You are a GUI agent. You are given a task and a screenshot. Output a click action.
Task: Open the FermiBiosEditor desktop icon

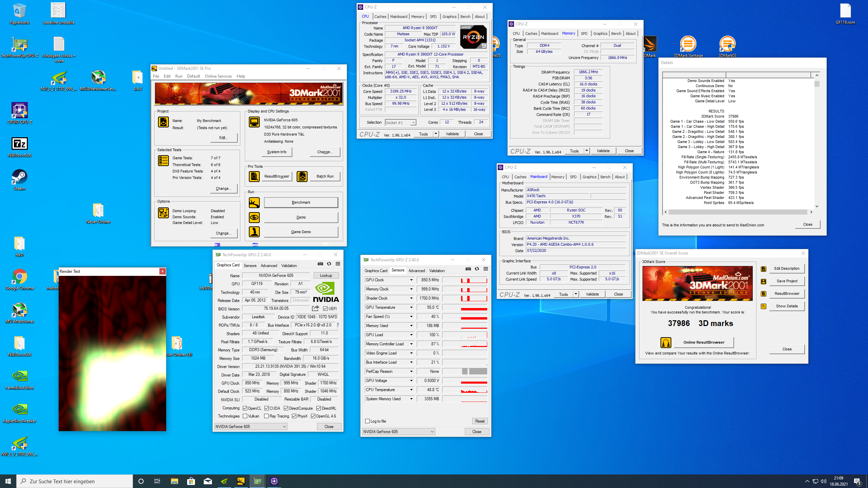[x=19, y=379]
